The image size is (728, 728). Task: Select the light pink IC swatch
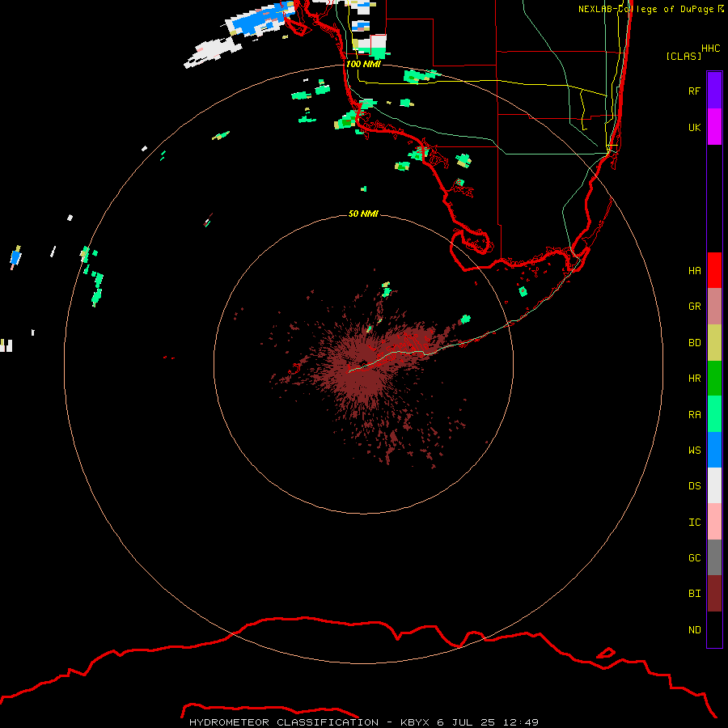coord(714,522)
